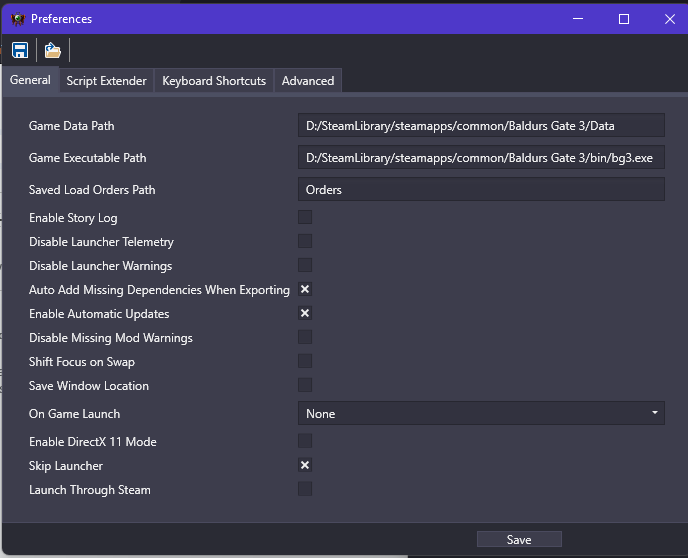Image resolution: width=688 pixels, height=558 pixels.
Task: Tick Disable Launcher Telemetry checkbox
Action: pos(305,241)
